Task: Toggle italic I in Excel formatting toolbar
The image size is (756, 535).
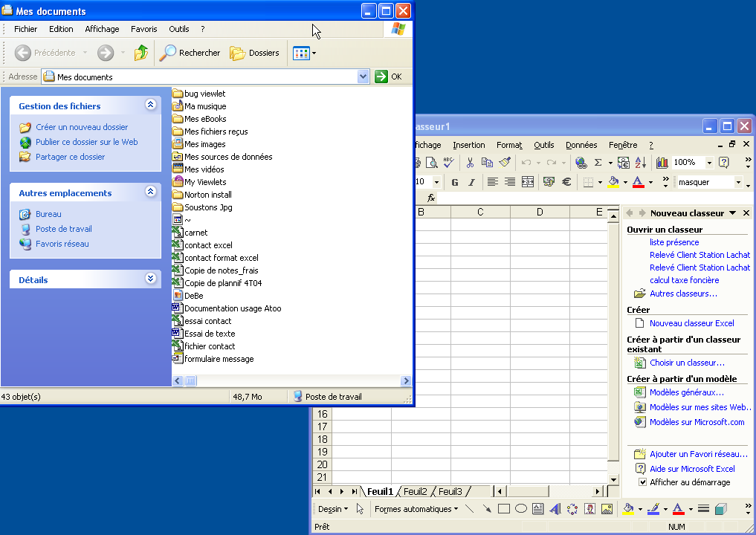Action: (x=471, y=182)
